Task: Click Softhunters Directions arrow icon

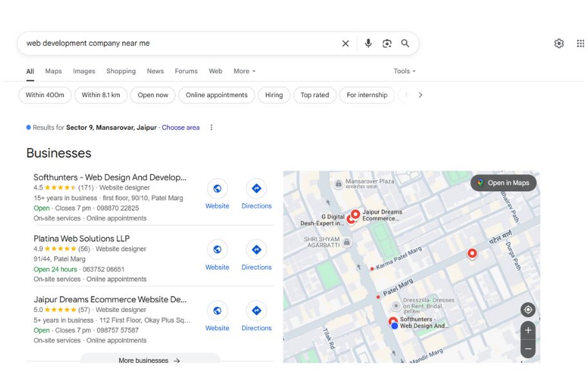Action: coord(256,188)
